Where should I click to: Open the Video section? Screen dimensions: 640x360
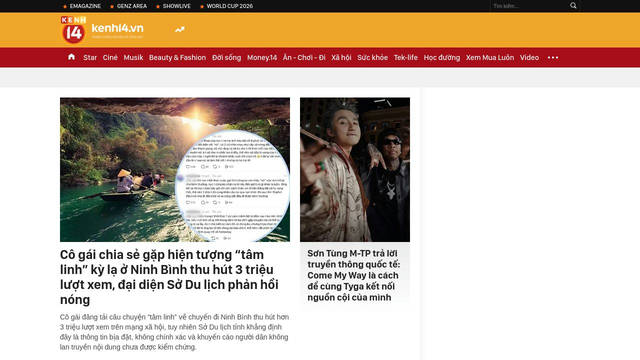(529, 58)
